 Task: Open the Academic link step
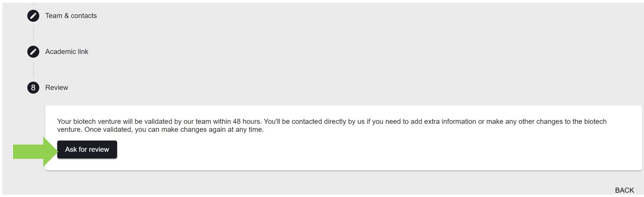(67, 52)
